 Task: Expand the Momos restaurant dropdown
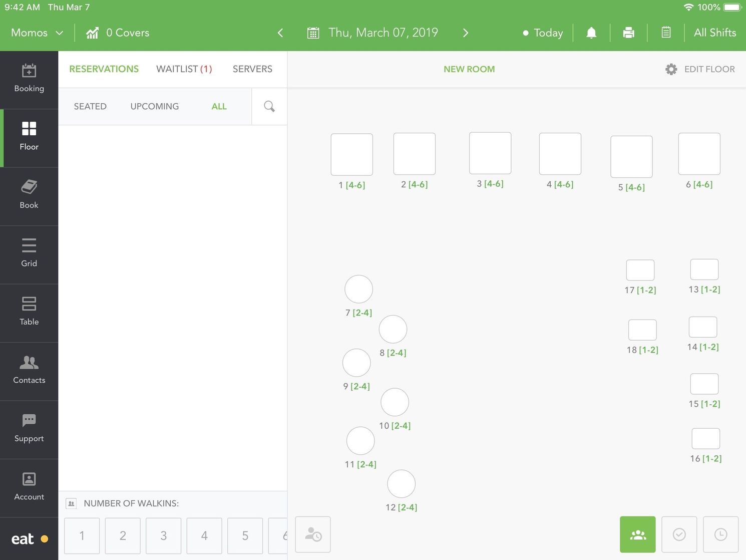click(x=37, y=33)
